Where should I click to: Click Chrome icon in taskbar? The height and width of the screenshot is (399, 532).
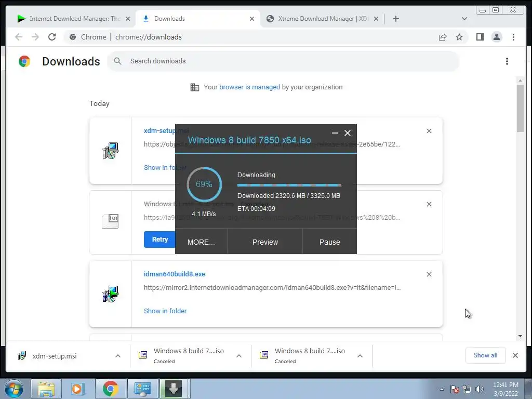click(x=110, y=389)
